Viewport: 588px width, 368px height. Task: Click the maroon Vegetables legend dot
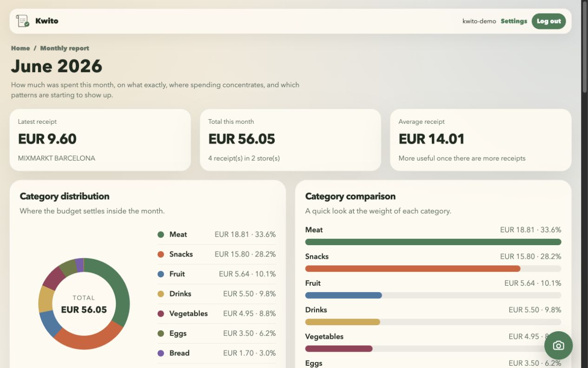click(161, 314)
